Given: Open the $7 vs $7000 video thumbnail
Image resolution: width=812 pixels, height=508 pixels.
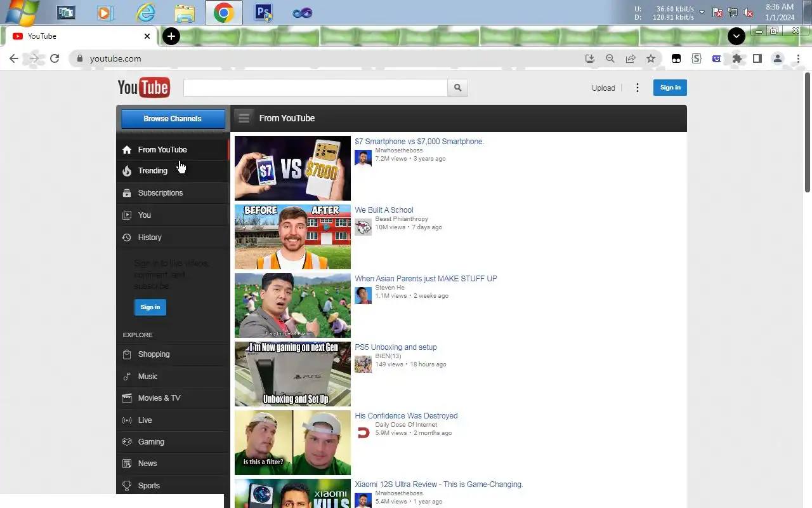Looking at the screenshot, I should (x=292, y=168).
